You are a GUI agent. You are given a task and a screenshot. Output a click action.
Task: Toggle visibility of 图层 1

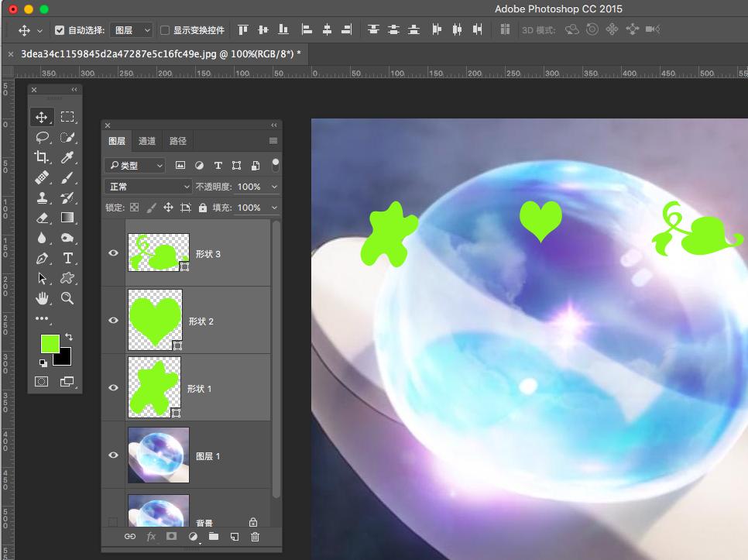click(x=114, y=455)
